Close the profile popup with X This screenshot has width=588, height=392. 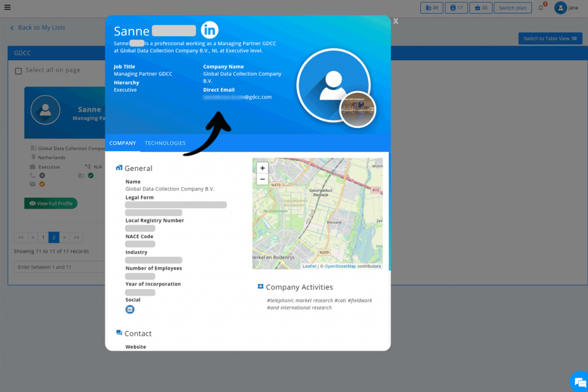[x=396, y=21]
